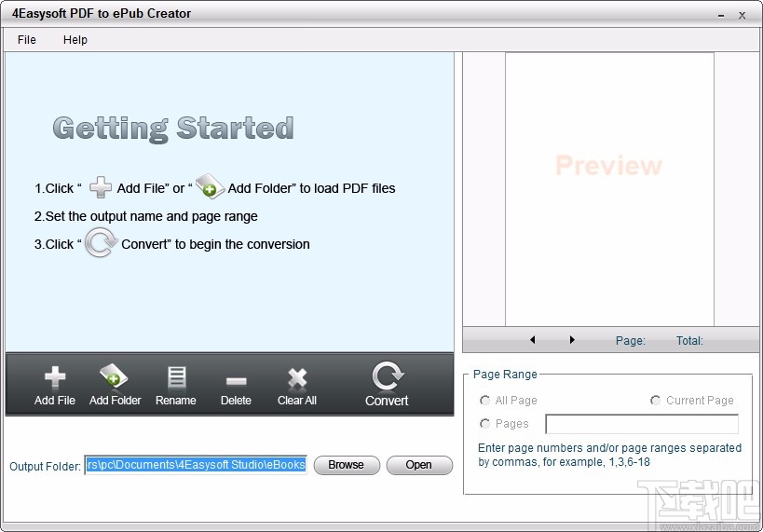Click the page range hint text about commas
This screenshot has height=532, width=763.
[x=609, y=455]
